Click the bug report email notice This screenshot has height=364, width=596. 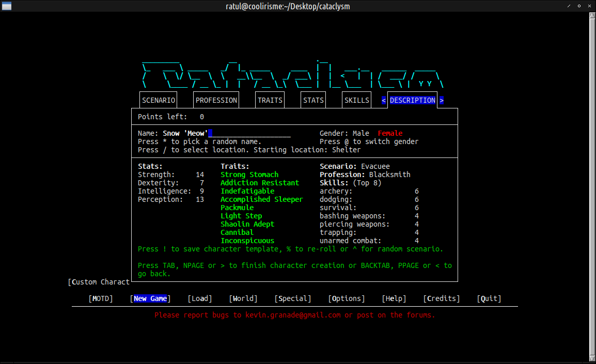[294, 315]
